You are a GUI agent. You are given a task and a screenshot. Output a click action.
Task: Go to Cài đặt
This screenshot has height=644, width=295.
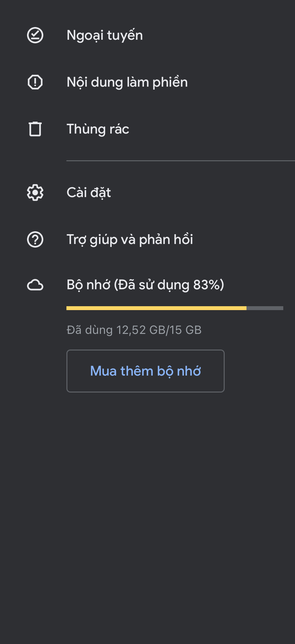[89, 193]
